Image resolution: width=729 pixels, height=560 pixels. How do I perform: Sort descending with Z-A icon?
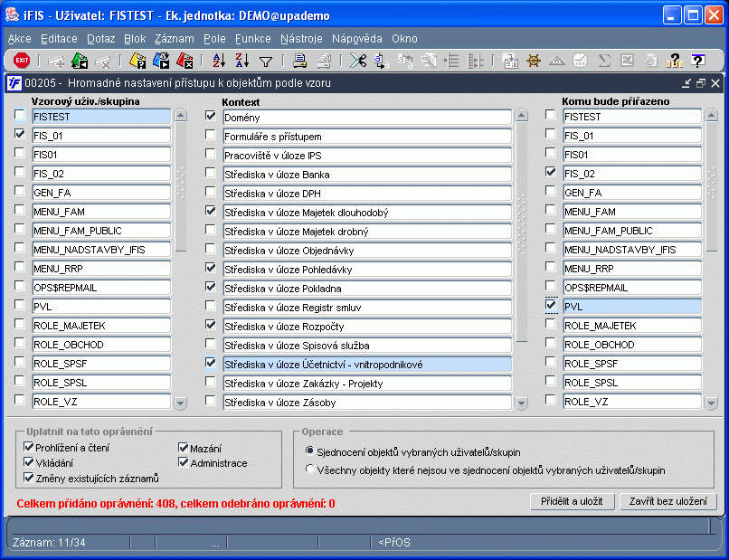click(242, 61)
